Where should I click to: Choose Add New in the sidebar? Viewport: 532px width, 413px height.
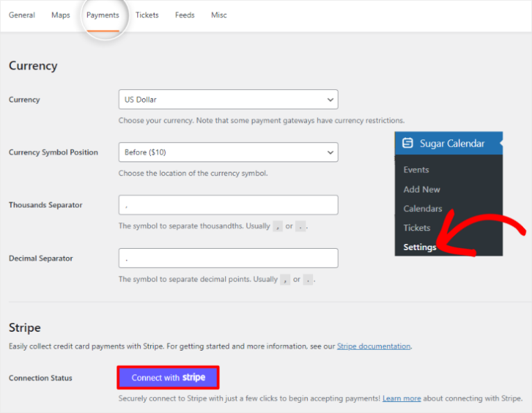pyautogui.click(x=422, y=189)
